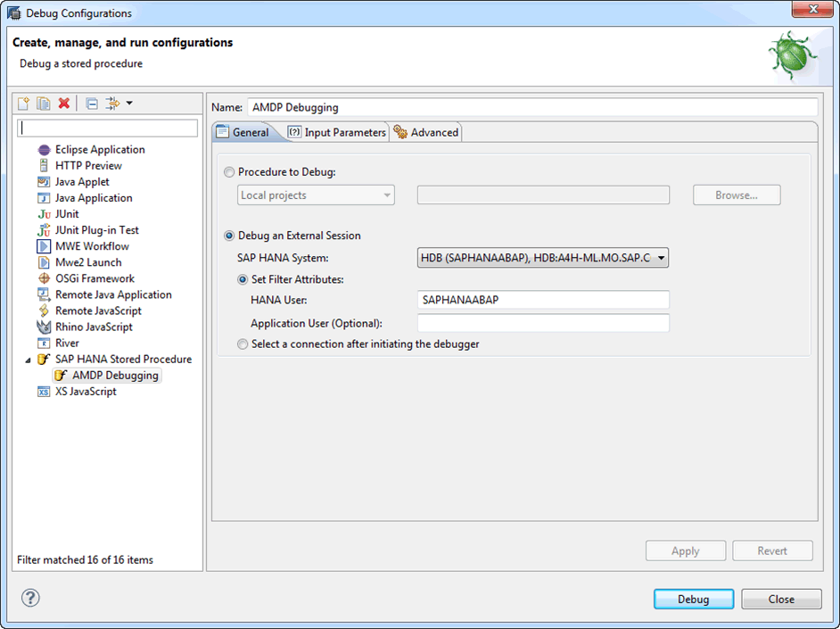
Task: Click the Collapse All toolbar icon
Action: tap(92, 103)
